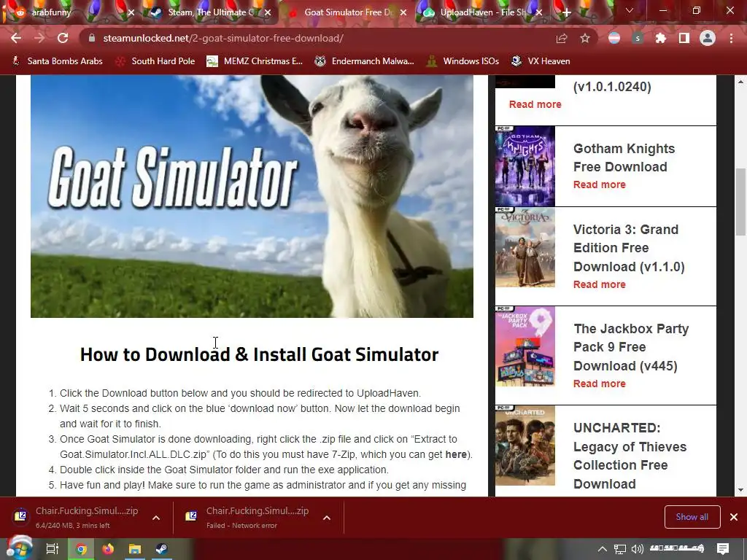
Task: Open UNCHARTED Legacy of Thieves title link
Action: click(x=630, y=456)
